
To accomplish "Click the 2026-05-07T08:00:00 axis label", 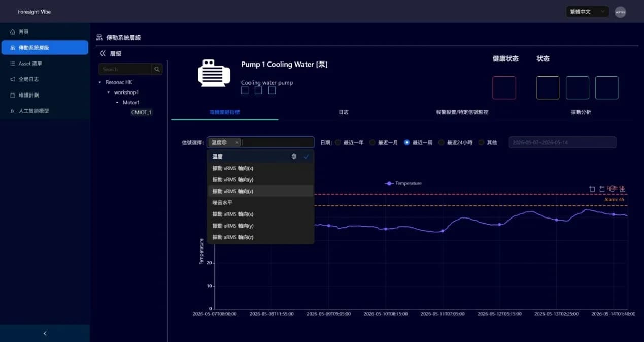I will coord(215,314).
